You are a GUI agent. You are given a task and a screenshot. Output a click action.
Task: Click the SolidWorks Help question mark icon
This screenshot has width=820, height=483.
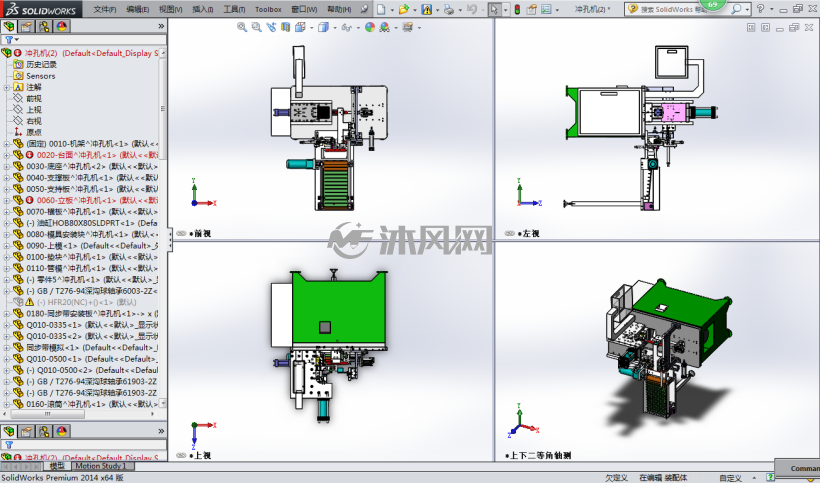(x=760, y=9)
